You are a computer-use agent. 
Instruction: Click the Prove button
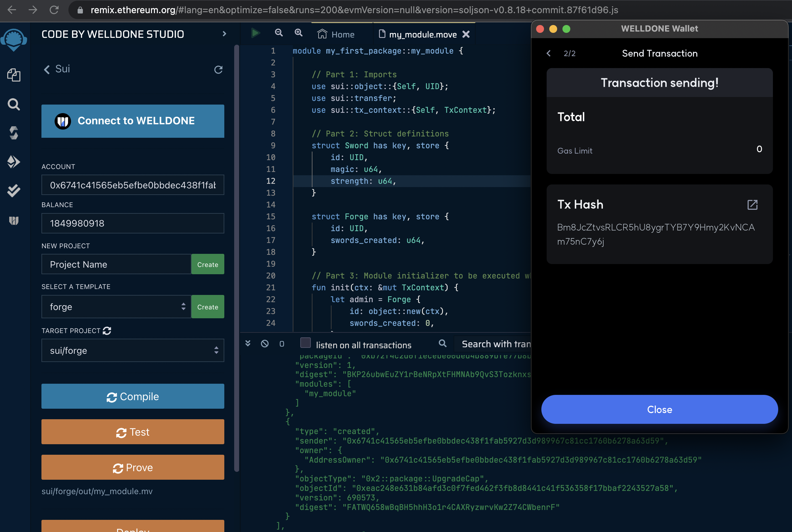(x=133, y=468)
